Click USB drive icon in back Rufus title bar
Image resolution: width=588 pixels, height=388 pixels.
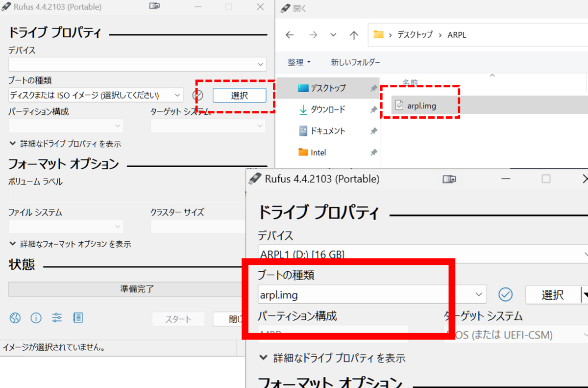pyautogui.click(x=6, y=7)
